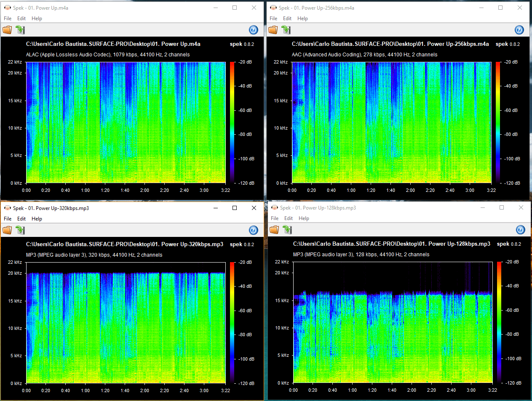
Task: Open a file in the 256kbps AAC window
Action: tap(273, 30)
